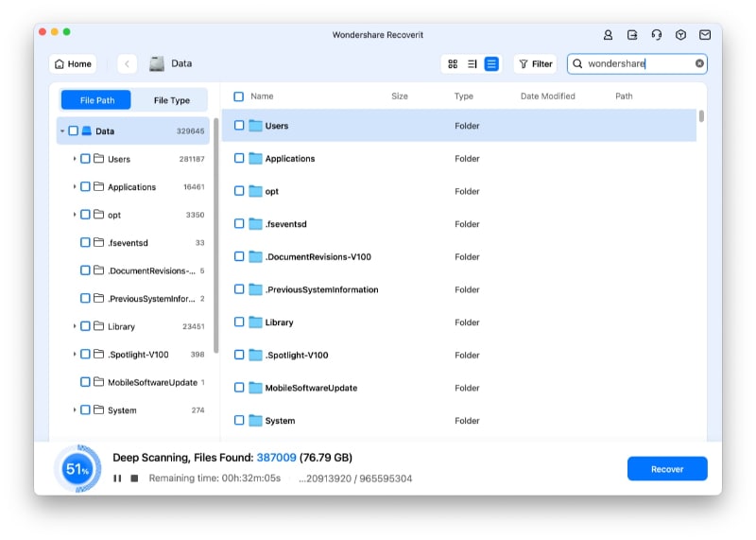The image size is (756, 540).
Task: Click the Recover button
Action: click(667, 468)
